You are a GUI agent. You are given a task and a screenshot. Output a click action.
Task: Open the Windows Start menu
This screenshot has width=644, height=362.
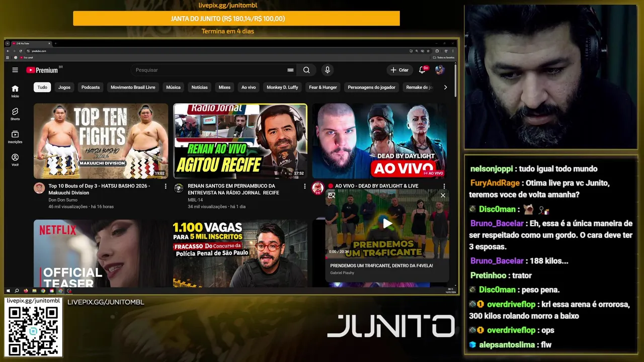pyautogui.click(x=8, y=291)
